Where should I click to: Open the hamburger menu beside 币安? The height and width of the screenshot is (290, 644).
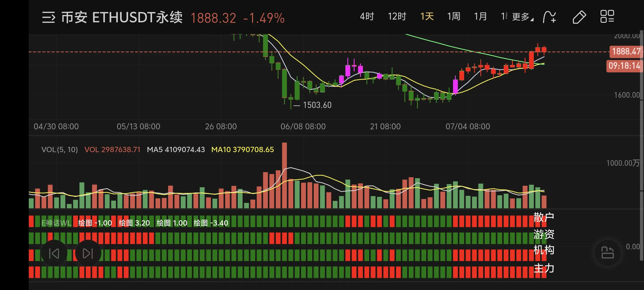tap(49, 17)
